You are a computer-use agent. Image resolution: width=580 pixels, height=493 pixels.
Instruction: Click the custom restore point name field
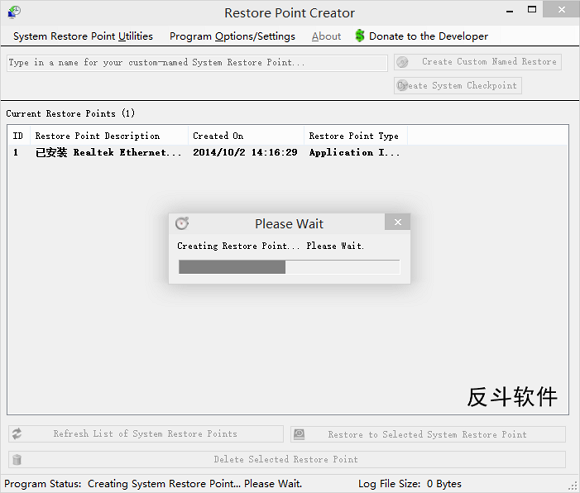[x=197, y=63]
